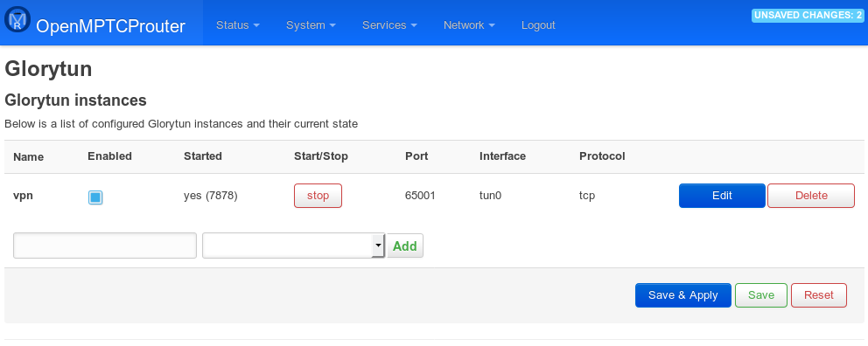Select the port value '65001'
Viewport: 868px width, 346px height.
[420, 196]
